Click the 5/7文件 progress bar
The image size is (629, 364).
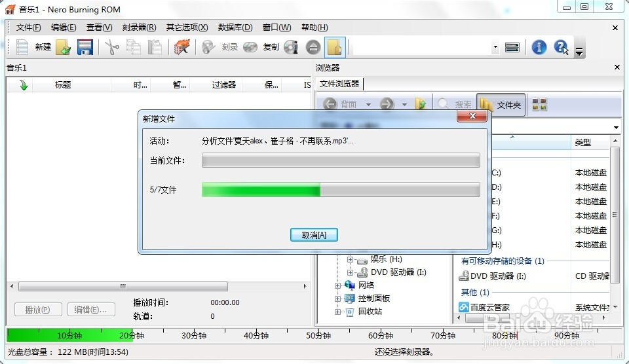click(341, 190)
